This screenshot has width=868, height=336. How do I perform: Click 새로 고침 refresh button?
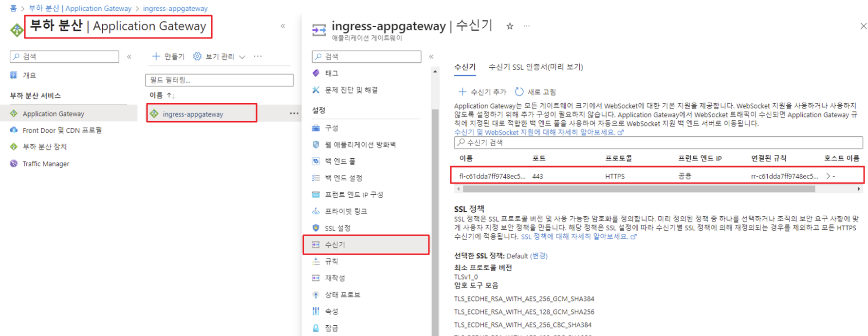pyautogui.click(x=536, y=92)
